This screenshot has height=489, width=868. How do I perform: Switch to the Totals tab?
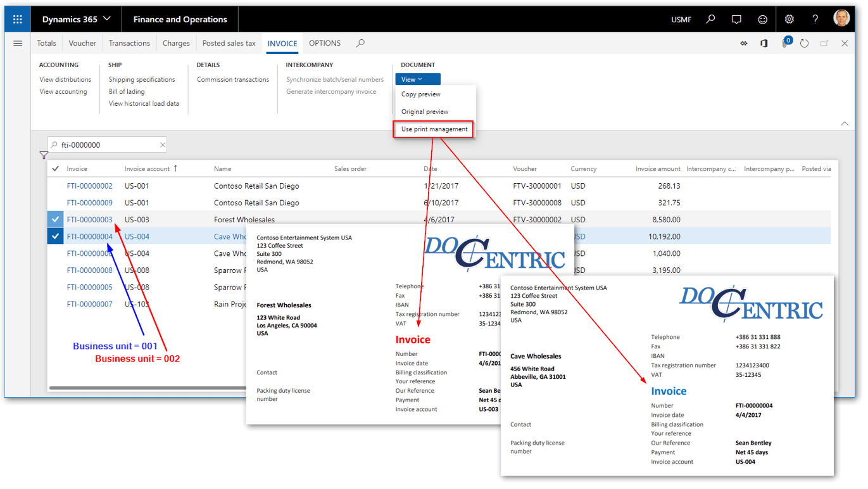click(x=46, y=43)
